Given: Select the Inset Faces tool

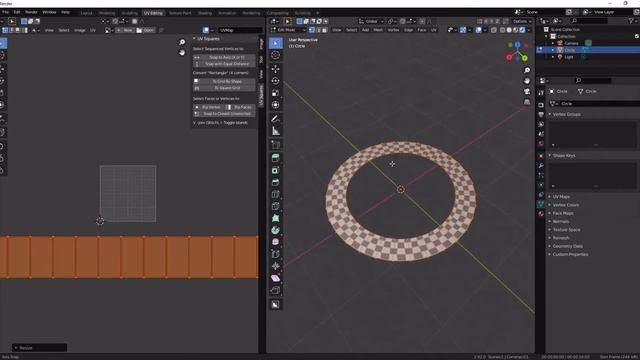Looking at the screenshot, I should coord(276,170).
